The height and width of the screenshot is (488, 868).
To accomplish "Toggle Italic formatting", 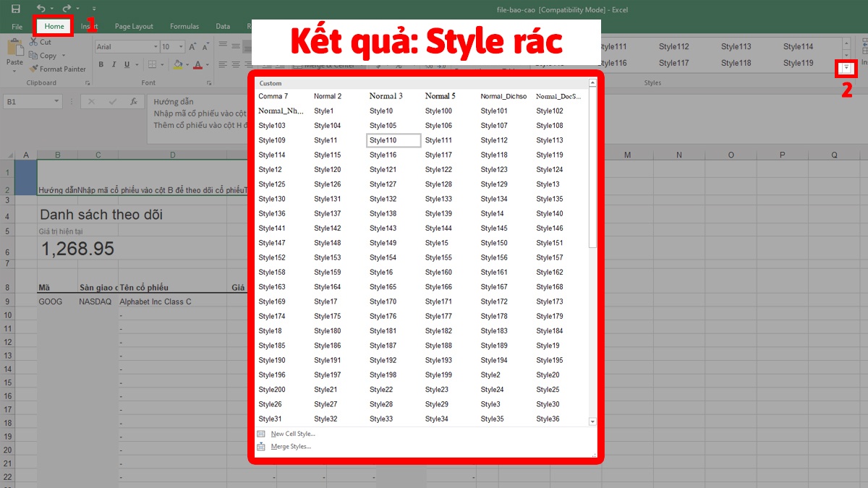I will pyautogui.click(x=113, y=64).
